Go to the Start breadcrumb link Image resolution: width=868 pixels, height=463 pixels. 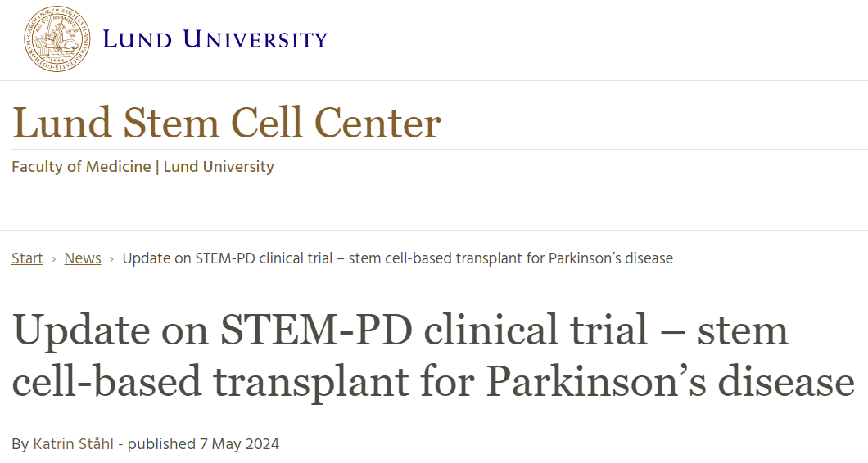point(27,258)
